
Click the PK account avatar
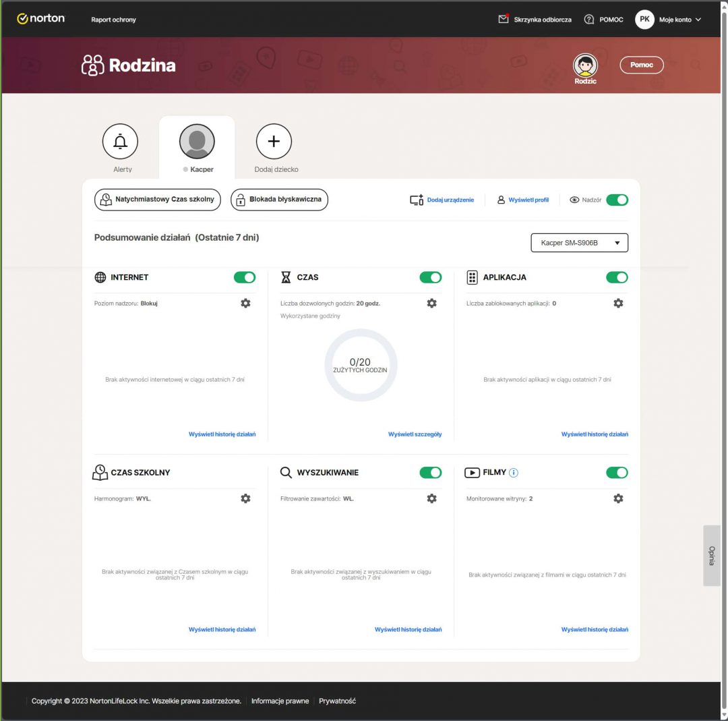click(644, 20)
